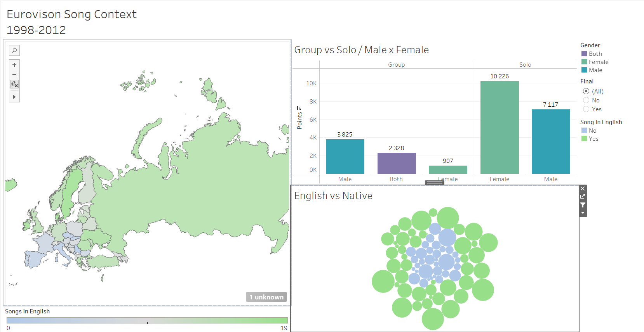Expand the map toolbar arrow flyout
Screen dimensions: 644x332
[x=14, y=97]
